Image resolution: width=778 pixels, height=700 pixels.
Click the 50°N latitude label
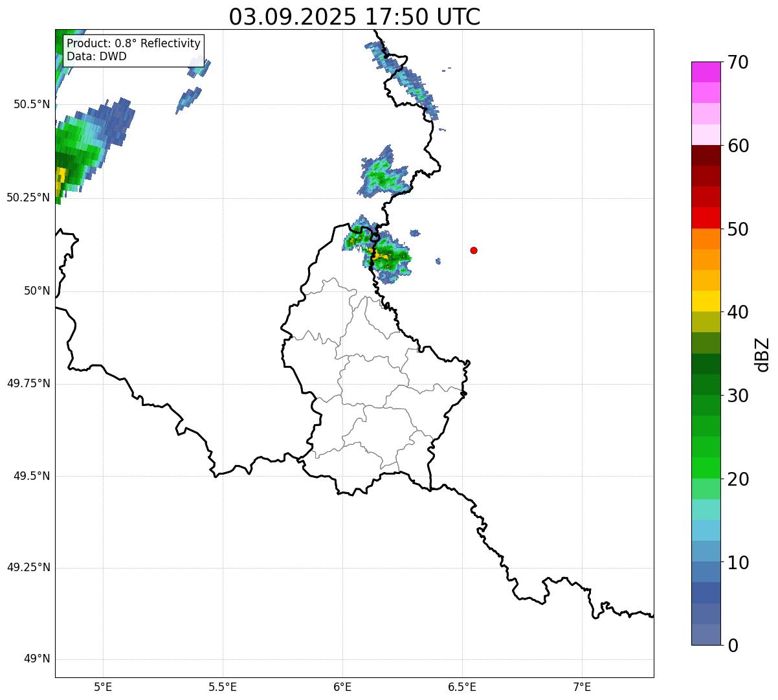(37, 291)
